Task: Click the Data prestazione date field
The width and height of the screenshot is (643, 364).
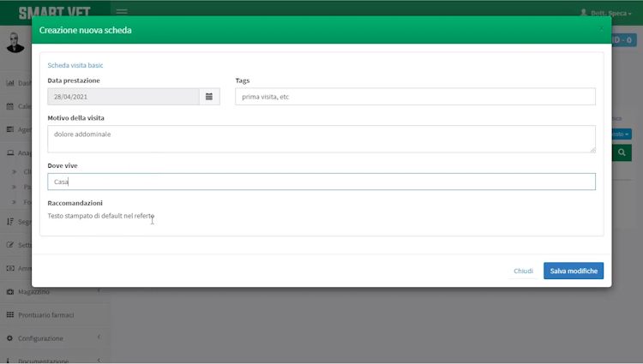Action: (123, 97)
